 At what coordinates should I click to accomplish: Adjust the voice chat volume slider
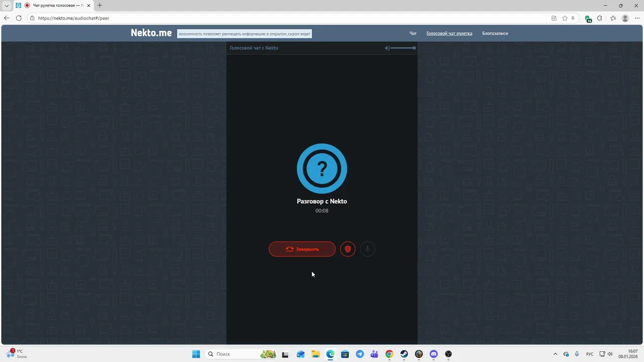click(403, 48)
